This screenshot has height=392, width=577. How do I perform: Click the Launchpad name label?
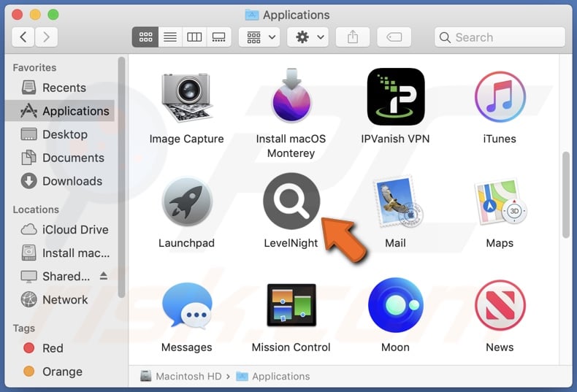186,243
